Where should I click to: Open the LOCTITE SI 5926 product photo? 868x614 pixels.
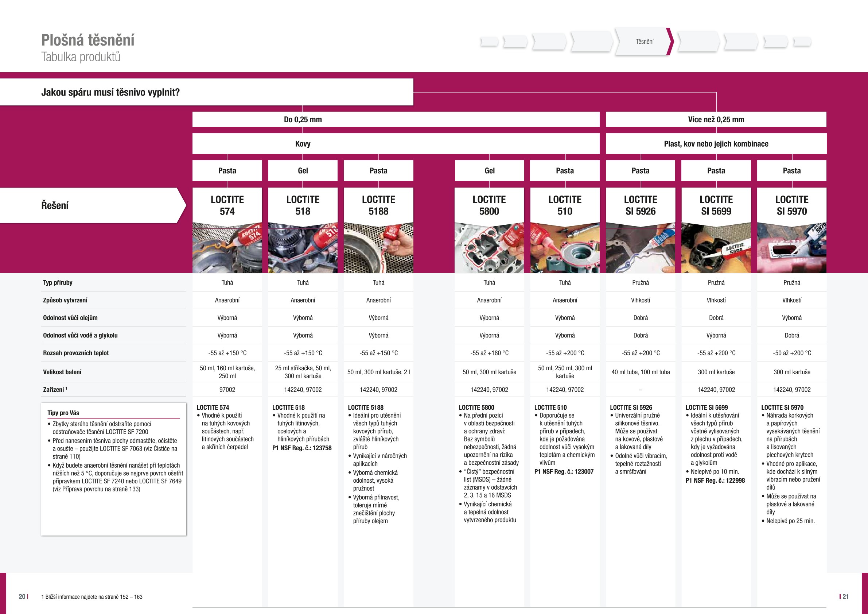point(641,248)
